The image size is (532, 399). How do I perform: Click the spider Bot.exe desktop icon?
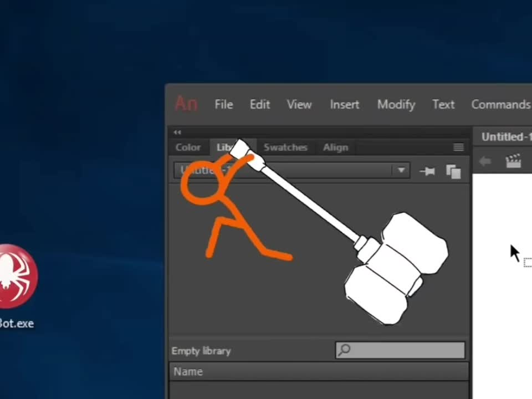point(18,276)
